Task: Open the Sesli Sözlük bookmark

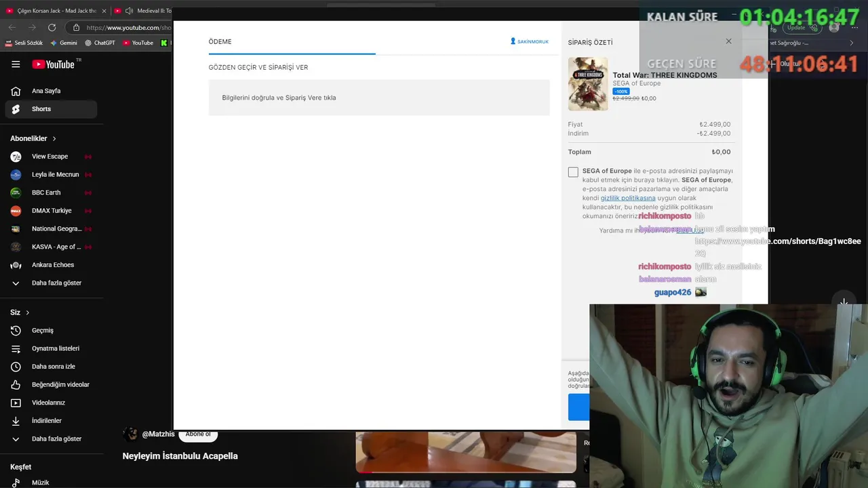Action: [x=24, y=43]
